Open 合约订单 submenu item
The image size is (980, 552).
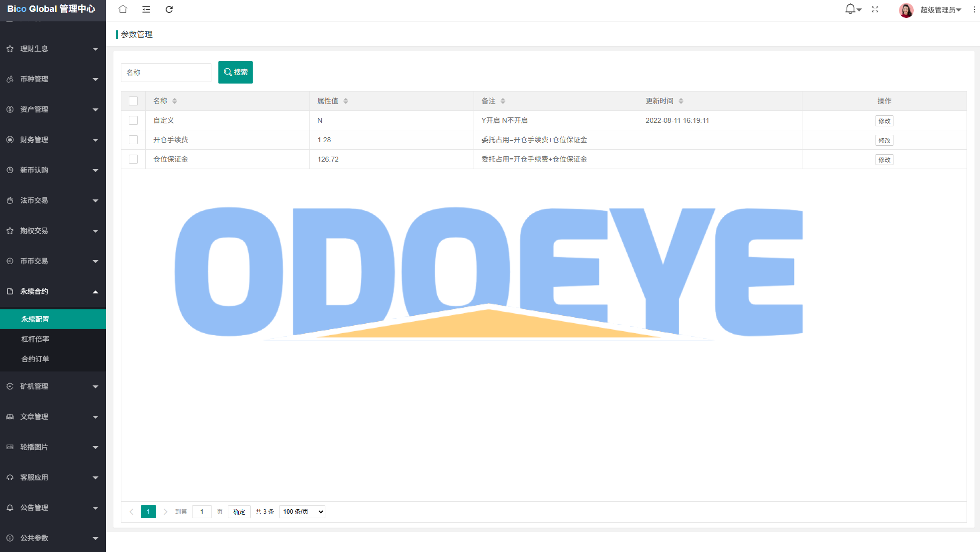(35, 359)
